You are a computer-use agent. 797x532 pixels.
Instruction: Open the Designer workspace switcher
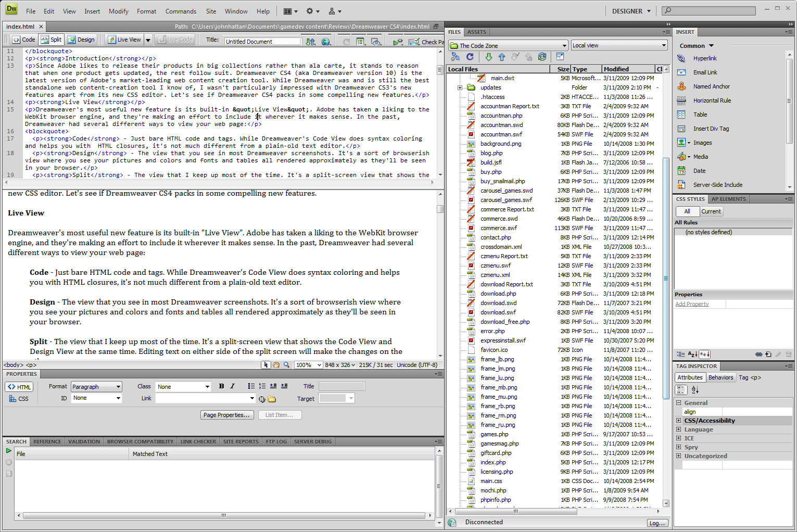pos(631,11)
